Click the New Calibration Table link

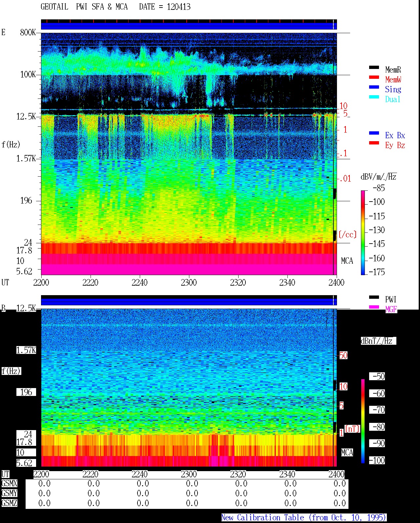pos(304,518)
